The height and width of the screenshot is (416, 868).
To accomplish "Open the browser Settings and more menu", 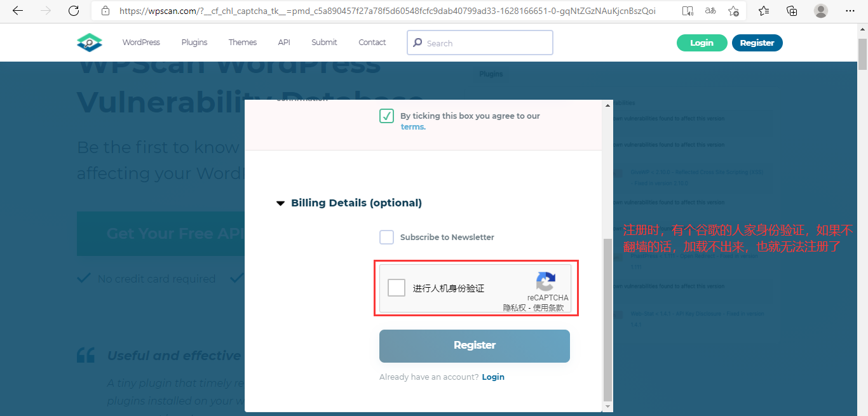I will pos(850,11).
